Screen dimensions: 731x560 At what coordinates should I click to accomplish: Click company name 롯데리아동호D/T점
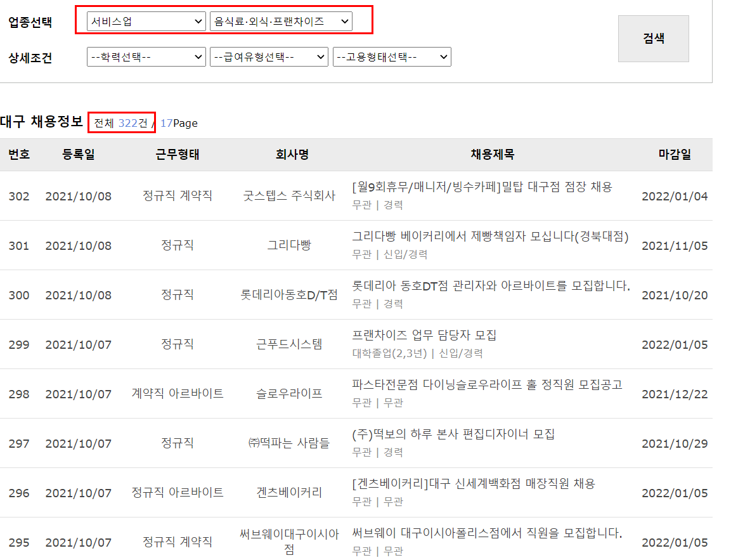tap(289, 295)
